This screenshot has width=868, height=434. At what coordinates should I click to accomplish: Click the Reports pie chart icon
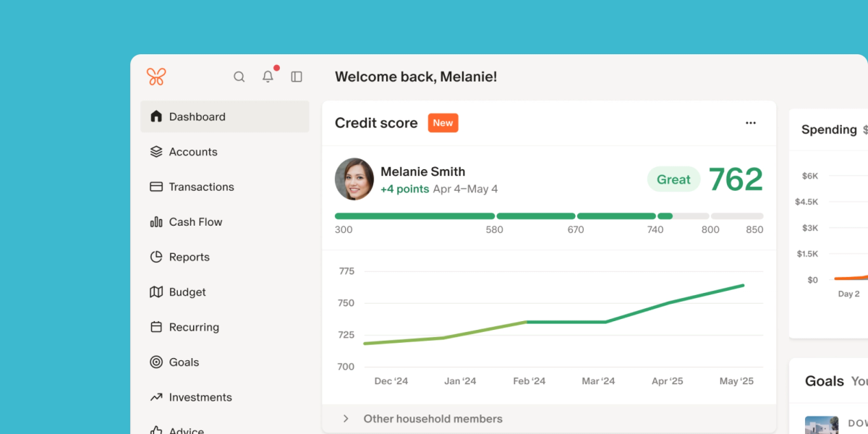tap(156, 257)
